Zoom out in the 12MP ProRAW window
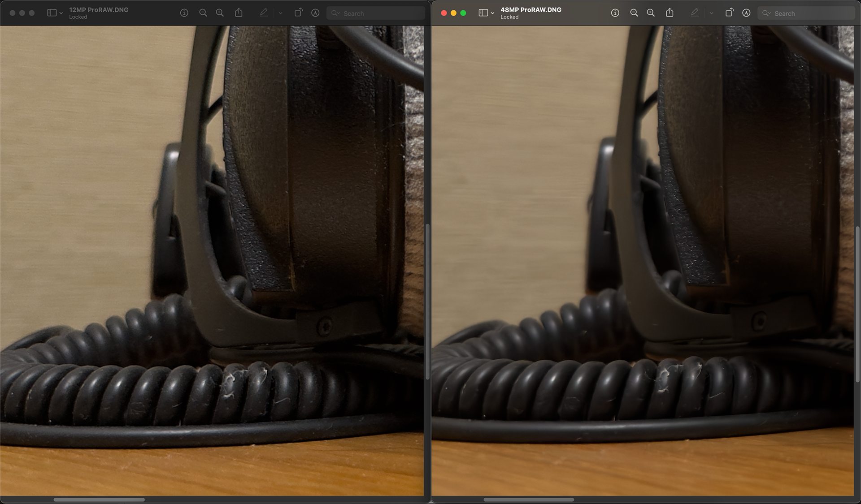Viewport: 861px width, 504px height. pyautogui.click(x=203, y=13)
